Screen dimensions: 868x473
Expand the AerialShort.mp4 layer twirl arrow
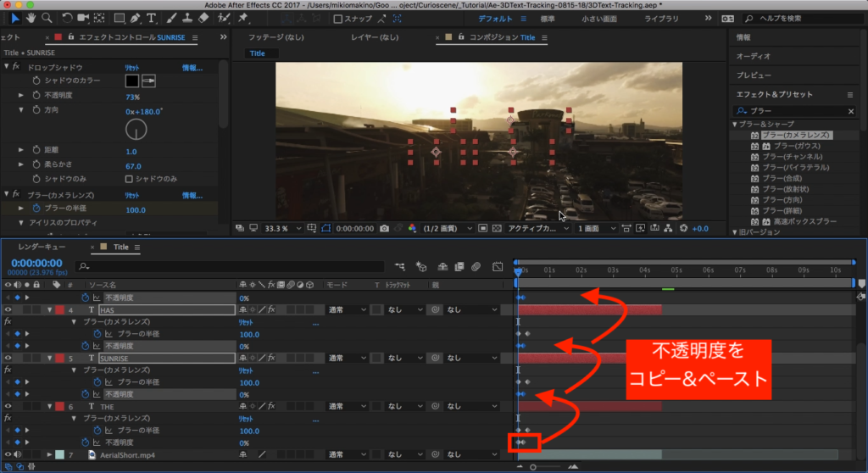point(49,454)
